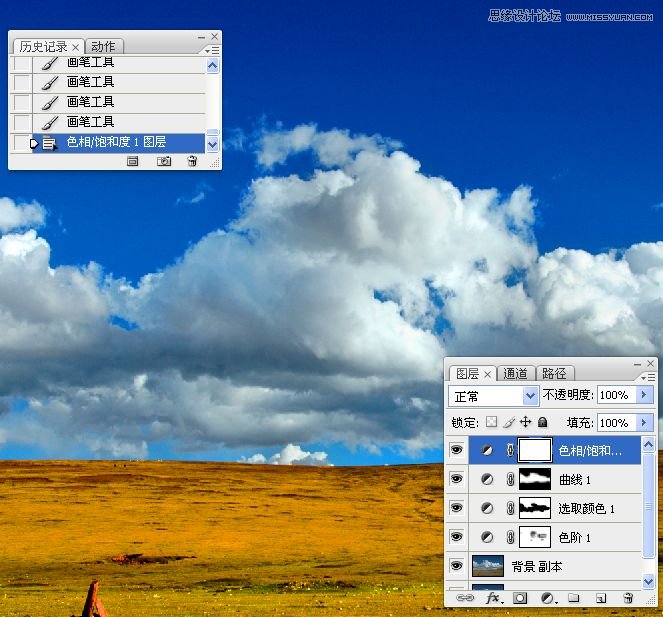The height and width of the screenshot is (617, 663).
Task: Click 曲线 1 layer mask thumbnail
Action: (535, 479)
